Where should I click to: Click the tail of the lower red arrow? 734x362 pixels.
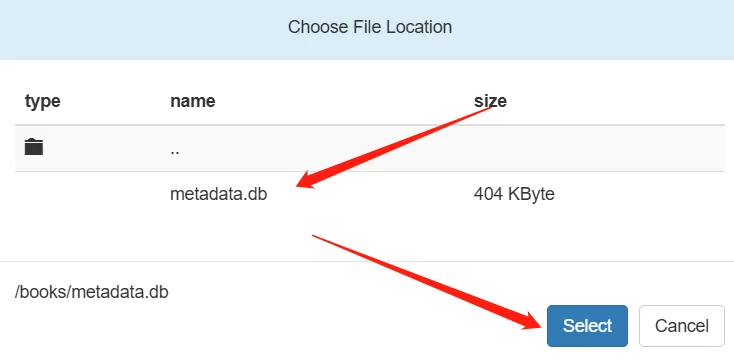pyautogui.click(x=316, y=236)
